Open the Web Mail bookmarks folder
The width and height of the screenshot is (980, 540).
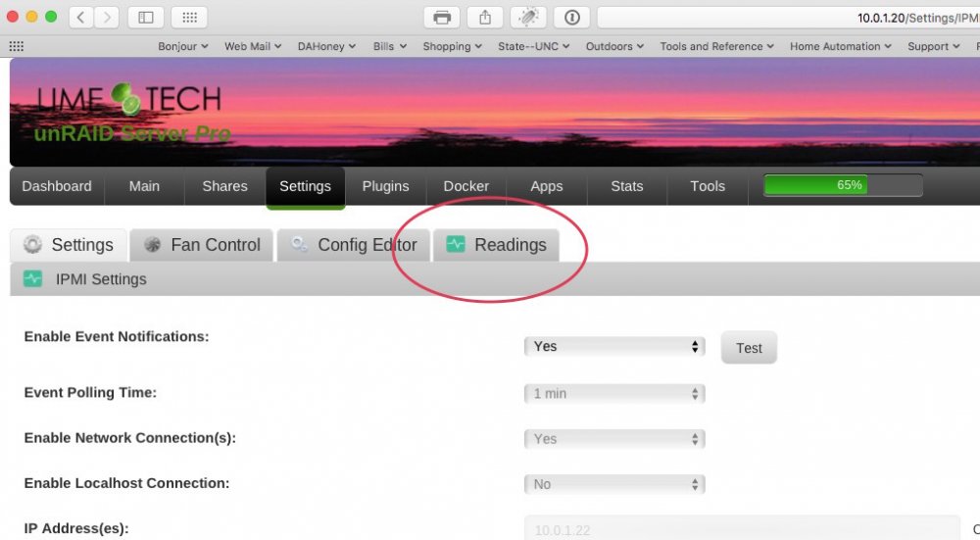click(x=253, y=46)
